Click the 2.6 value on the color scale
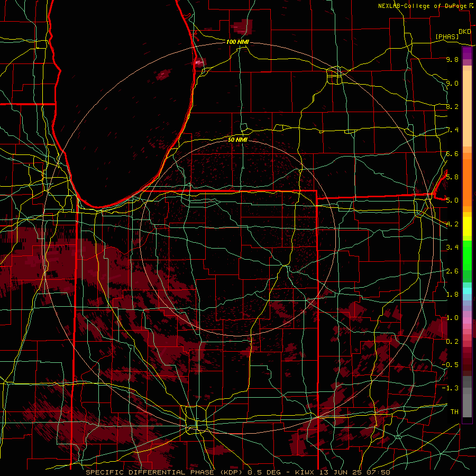Screen dimensions: 476x476 point(452,271)
